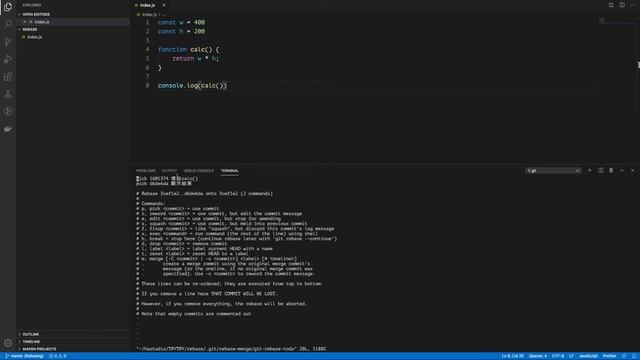Switch to the Output panel tab
Viewport: 640px width, 360px height.
click(169, 171)
